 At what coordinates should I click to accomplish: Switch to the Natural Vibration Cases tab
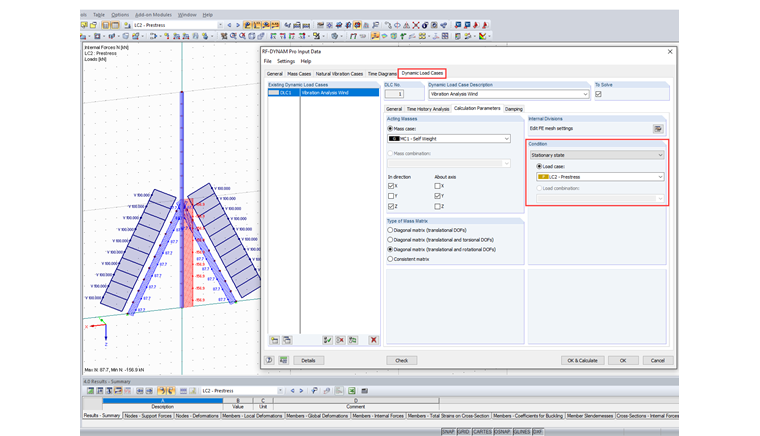coord(339,73)
